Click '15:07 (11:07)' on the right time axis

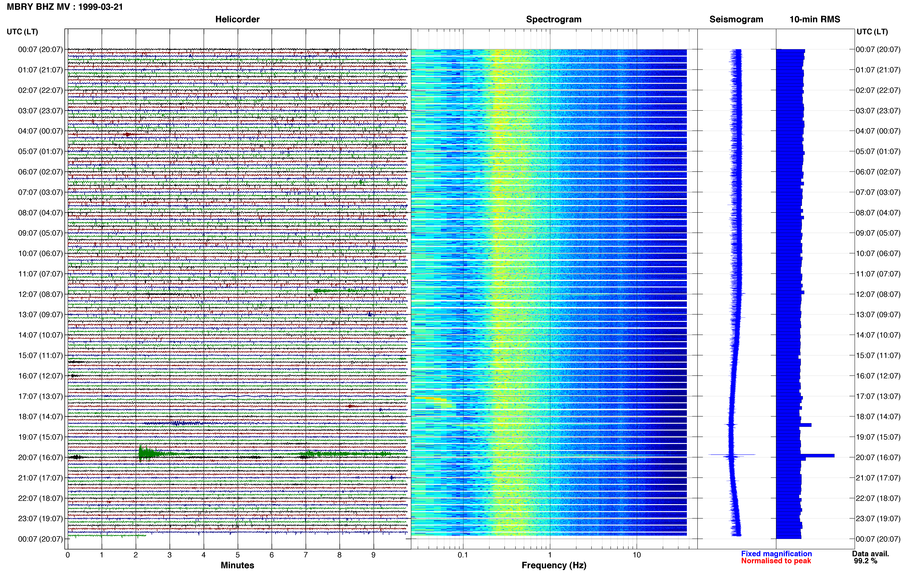click(878, 356)
